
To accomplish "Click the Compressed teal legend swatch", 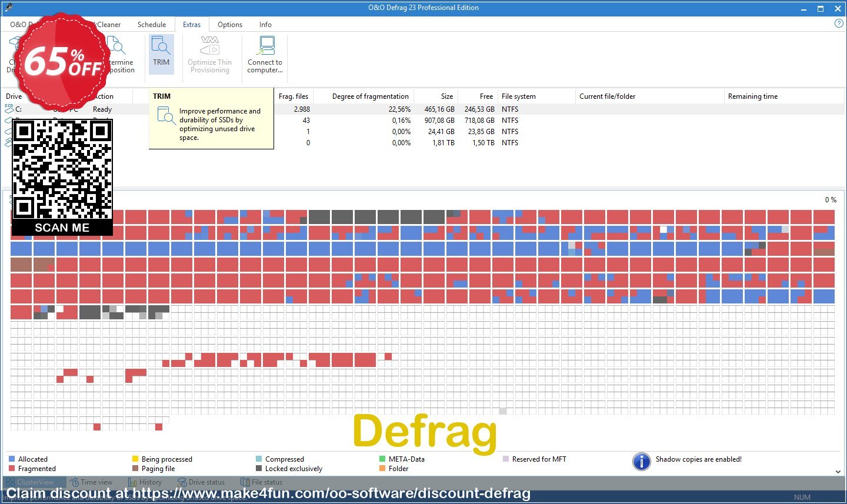I will coord(259,459).
